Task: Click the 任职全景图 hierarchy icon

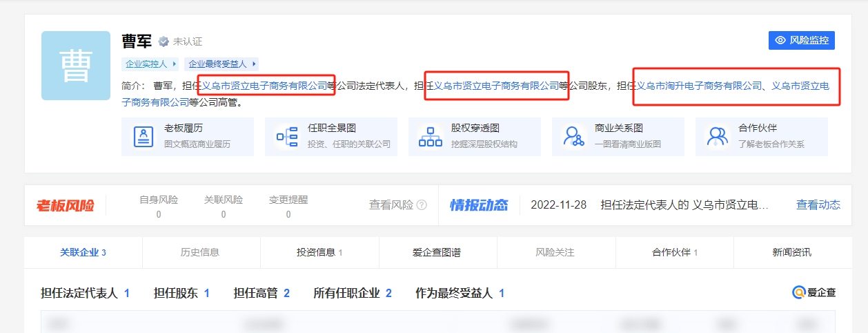Action: (287, 136)
